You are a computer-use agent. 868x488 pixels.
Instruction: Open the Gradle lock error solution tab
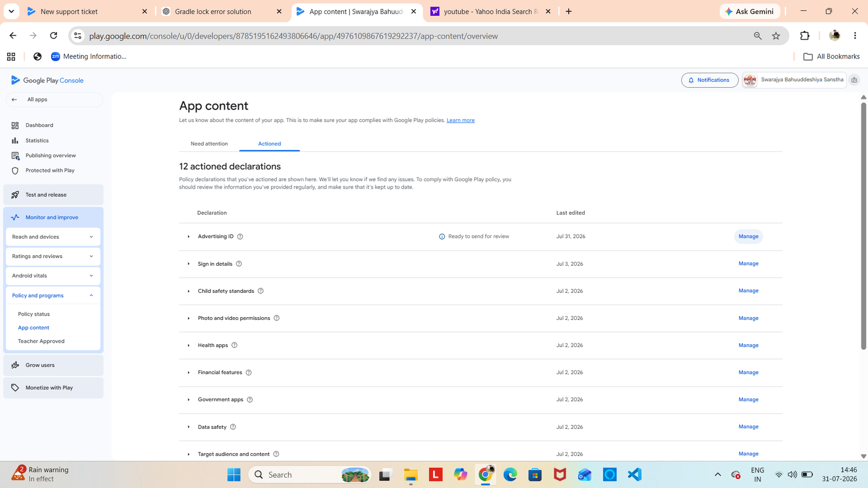pos(213,11)
